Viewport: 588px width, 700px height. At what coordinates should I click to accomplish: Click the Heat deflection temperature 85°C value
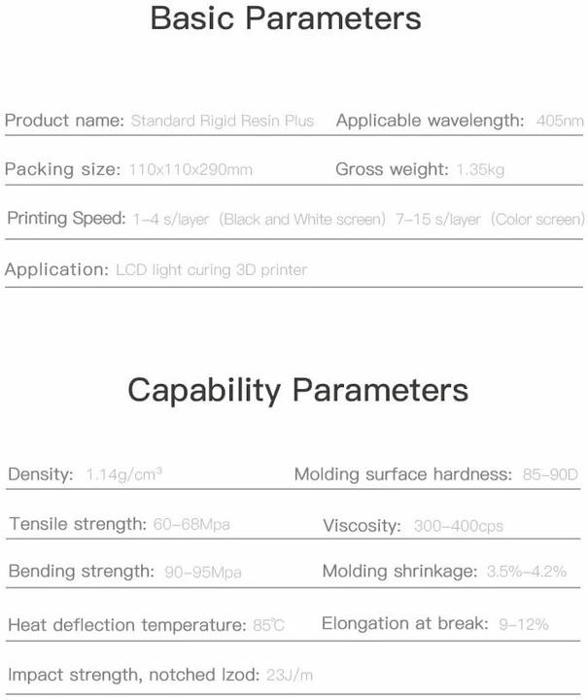(268, 625)
